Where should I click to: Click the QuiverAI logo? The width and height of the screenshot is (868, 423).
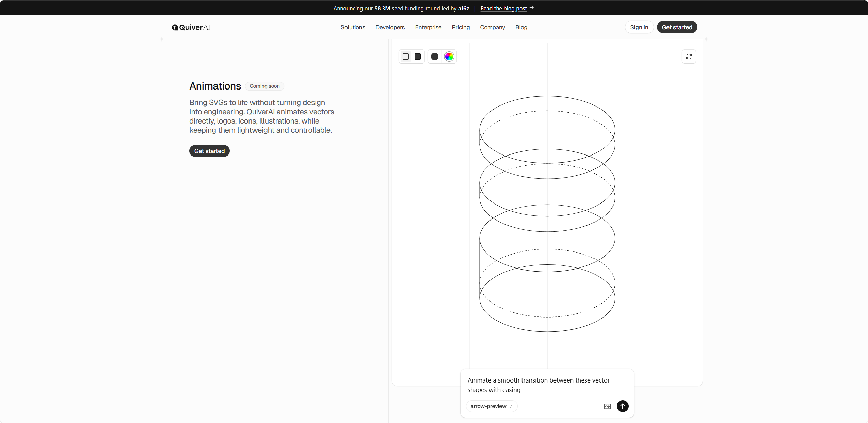pos(191,27)
